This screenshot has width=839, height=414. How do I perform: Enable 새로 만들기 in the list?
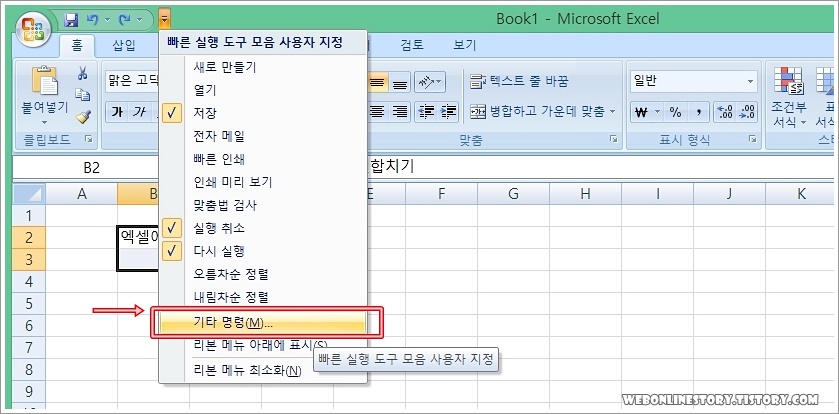[x=263, y=67]
